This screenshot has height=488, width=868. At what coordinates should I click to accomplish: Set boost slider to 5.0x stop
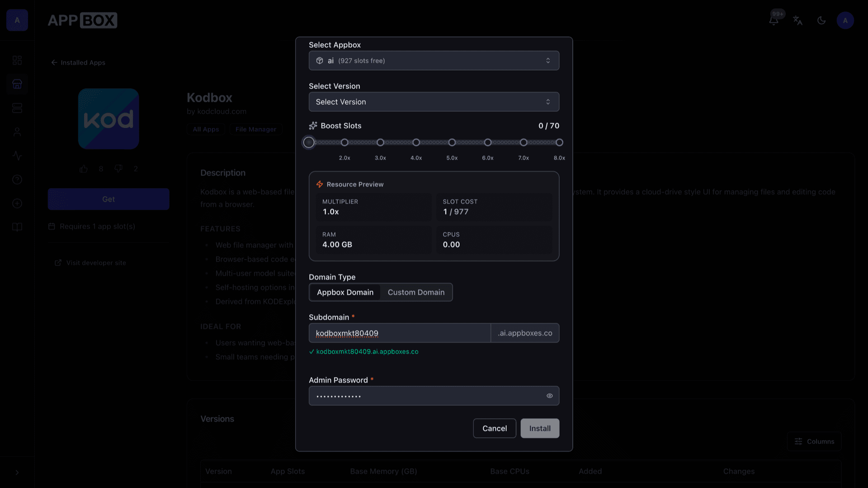click(x=452, y=142)
